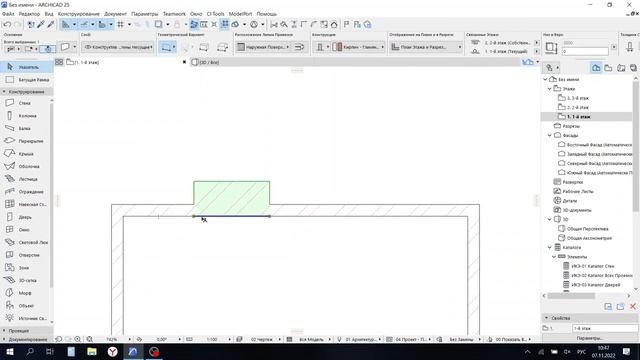Open the Конструирование menu
Image resolution: width=640 pixels, height=360 pixels.
(x=79, y=14)
